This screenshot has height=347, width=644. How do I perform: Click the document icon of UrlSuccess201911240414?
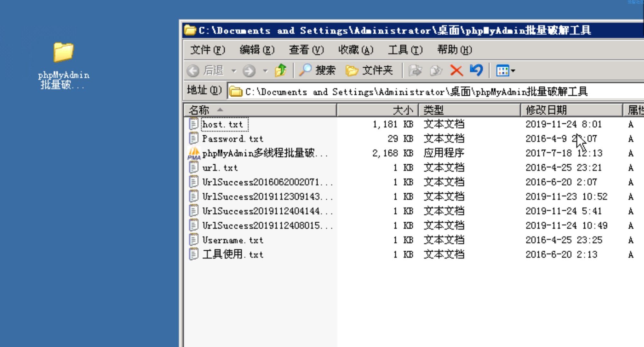[x=194, y=211]
